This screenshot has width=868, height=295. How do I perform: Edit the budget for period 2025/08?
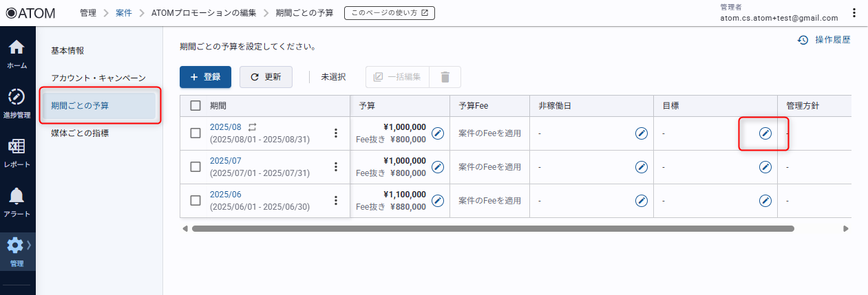coord(438,133)
